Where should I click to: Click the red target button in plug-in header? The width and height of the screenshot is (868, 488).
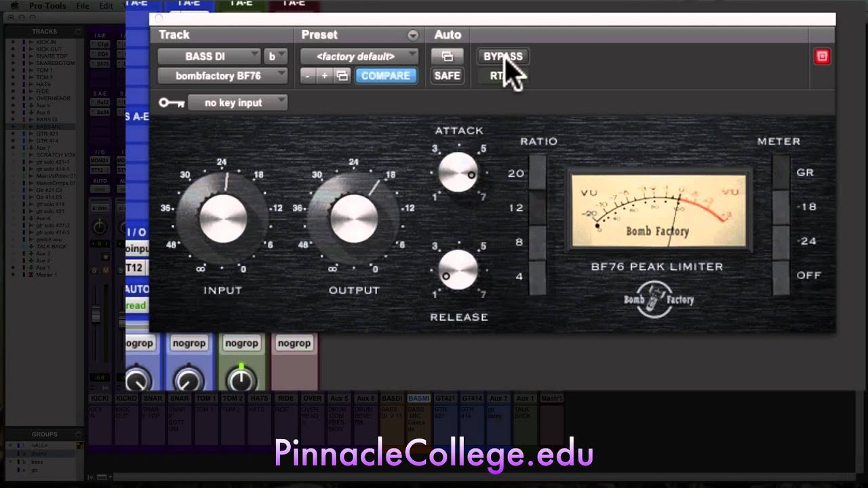pos(822,56)
